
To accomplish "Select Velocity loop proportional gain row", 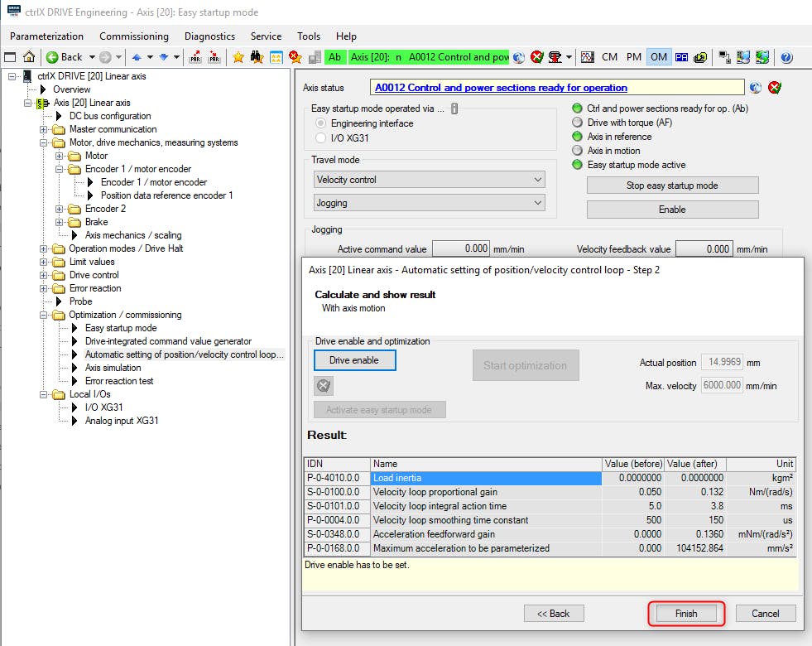I will [550, 492].
